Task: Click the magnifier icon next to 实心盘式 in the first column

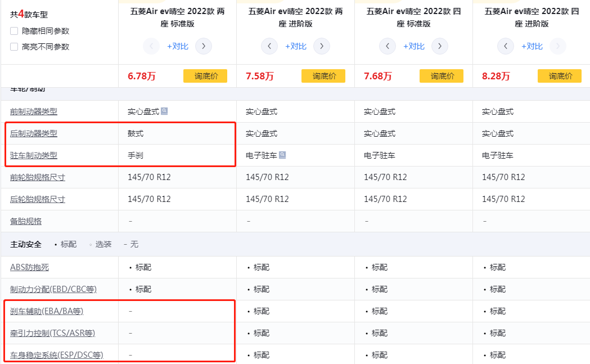Action: click(x=164, y=111)
